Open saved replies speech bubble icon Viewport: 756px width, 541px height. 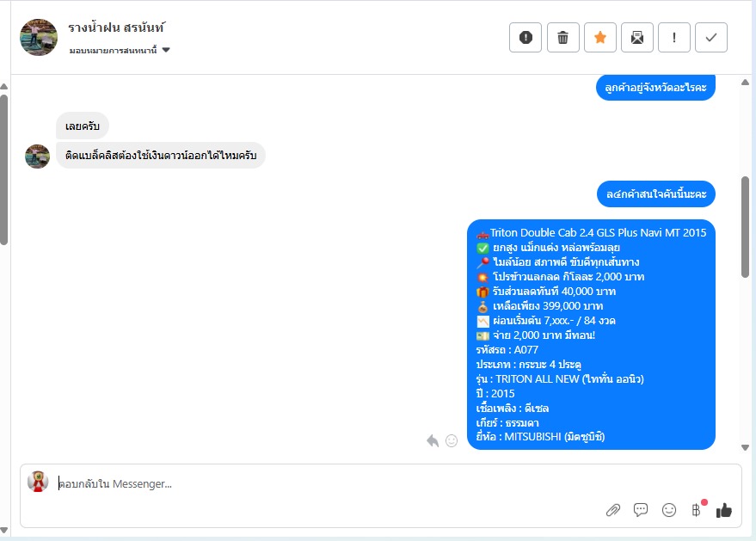[641, 510]
